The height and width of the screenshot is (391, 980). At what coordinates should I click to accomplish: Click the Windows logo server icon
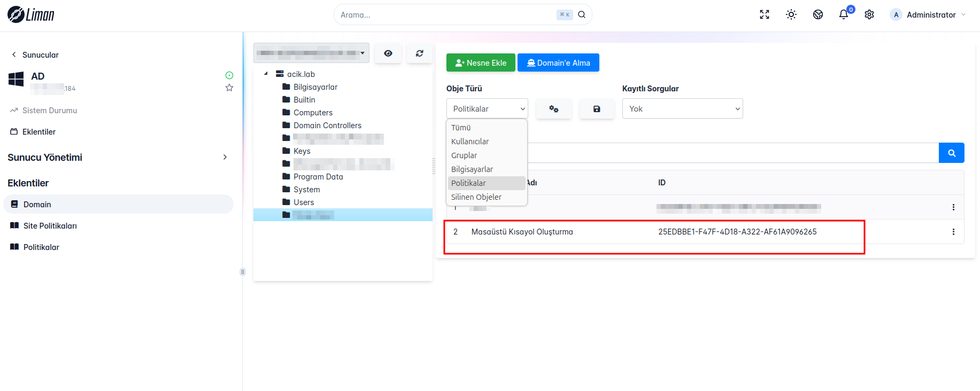[x=16, y=79]
